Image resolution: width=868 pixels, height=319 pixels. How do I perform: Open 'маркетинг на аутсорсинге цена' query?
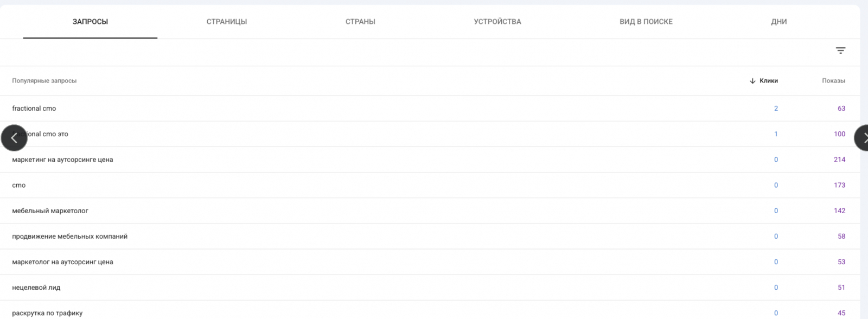[430, 159]
